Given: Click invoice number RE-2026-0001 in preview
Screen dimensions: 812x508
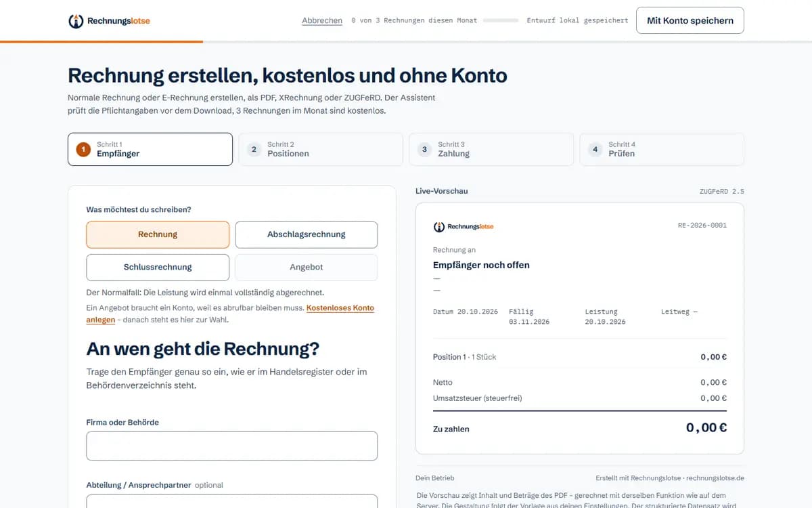Looking at the screenshot, I should click(702, 225).
